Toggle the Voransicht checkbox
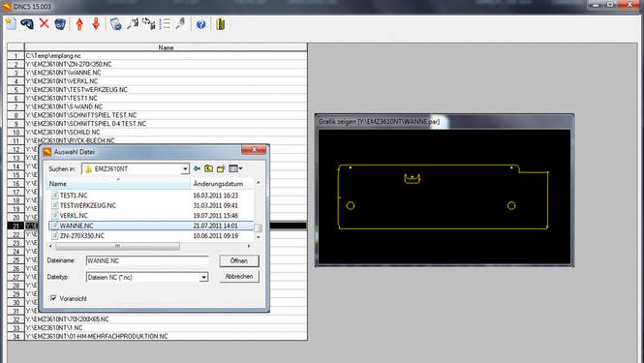 point(53,298)
